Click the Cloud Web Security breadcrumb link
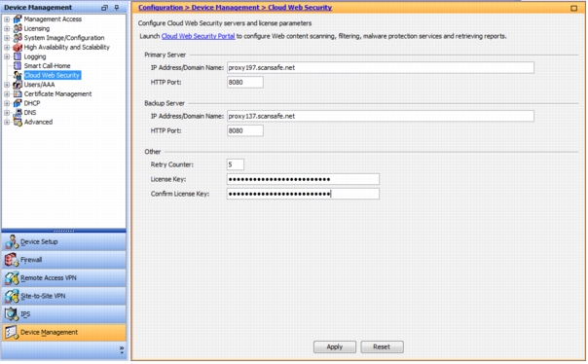 point(300,8)
